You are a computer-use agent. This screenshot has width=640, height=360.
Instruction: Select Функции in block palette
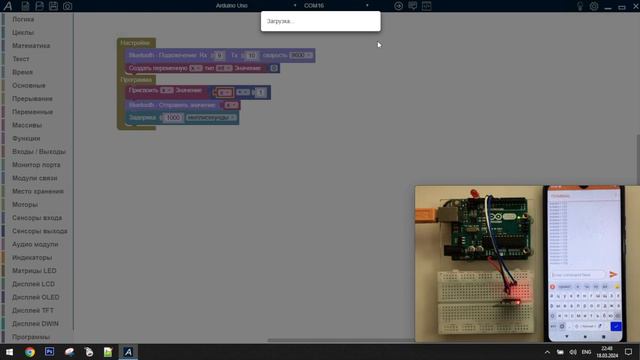(x=26, y=138)
